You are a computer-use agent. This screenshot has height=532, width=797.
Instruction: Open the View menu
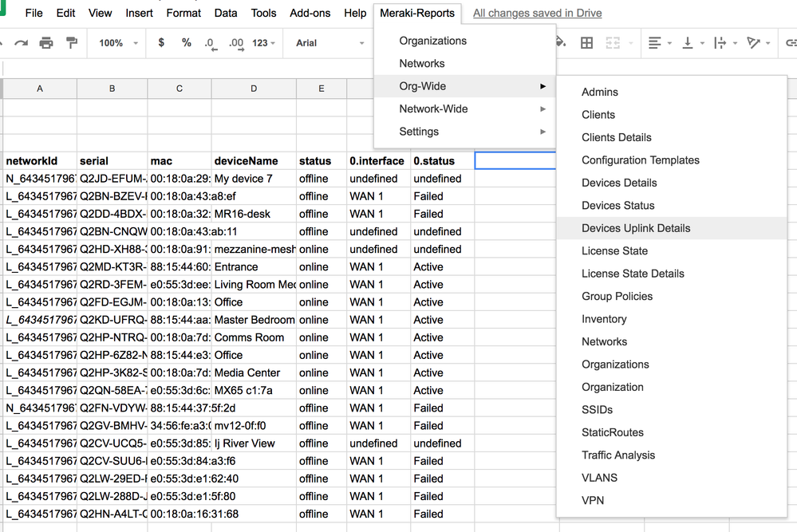[101, 14]
